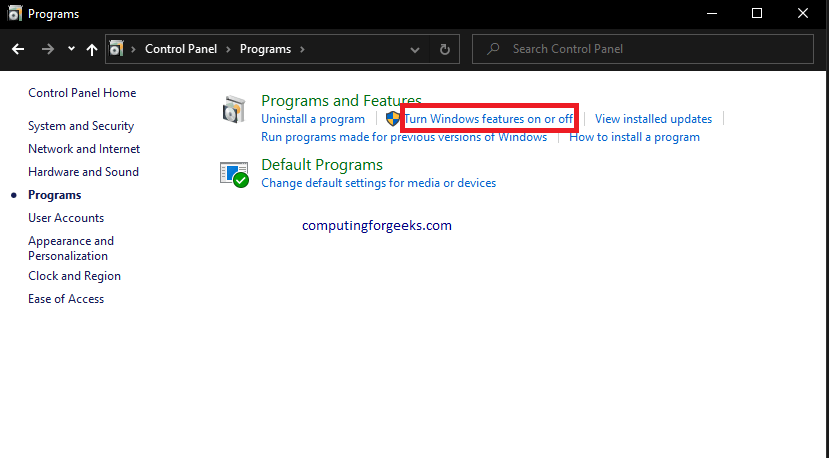The image size is (829, 458).
Task: Close the Programs window
Action: 803,13
